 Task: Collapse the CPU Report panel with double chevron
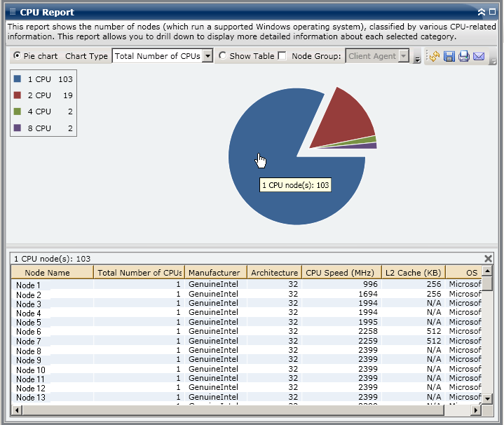click(x=481, y=12)
